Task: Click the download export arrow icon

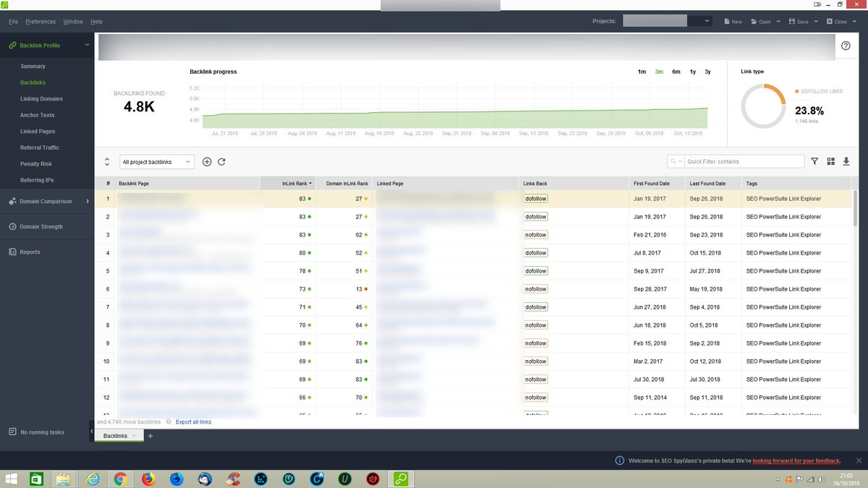Action: point(846,161)
